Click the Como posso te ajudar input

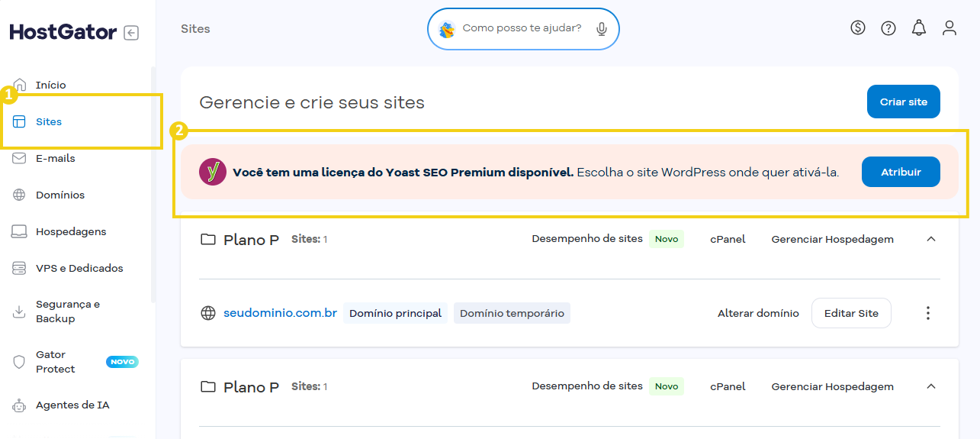click(522, 28)
